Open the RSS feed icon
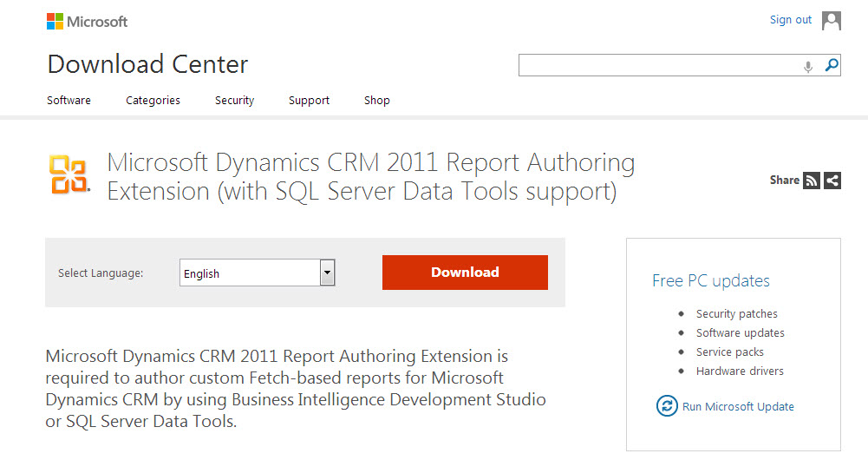This screenshot has width=868, height=460. pyautogui.click(x=812, y=181)
